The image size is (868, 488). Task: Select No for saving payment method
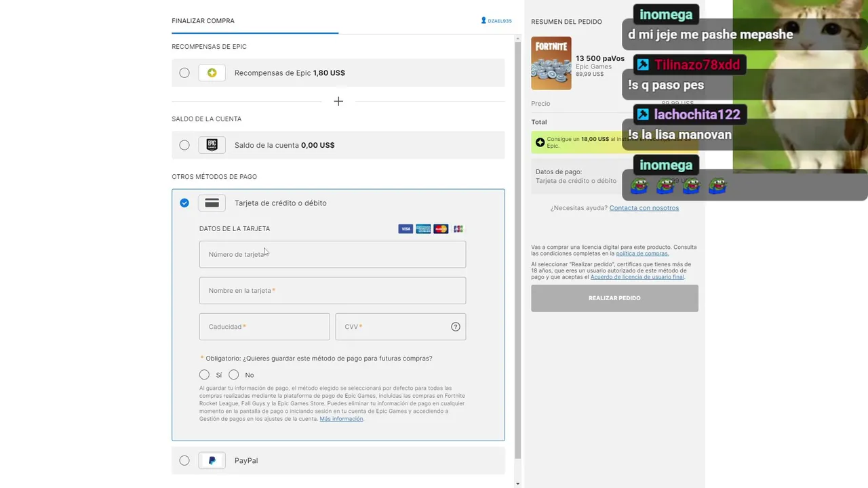click(234, 374)
